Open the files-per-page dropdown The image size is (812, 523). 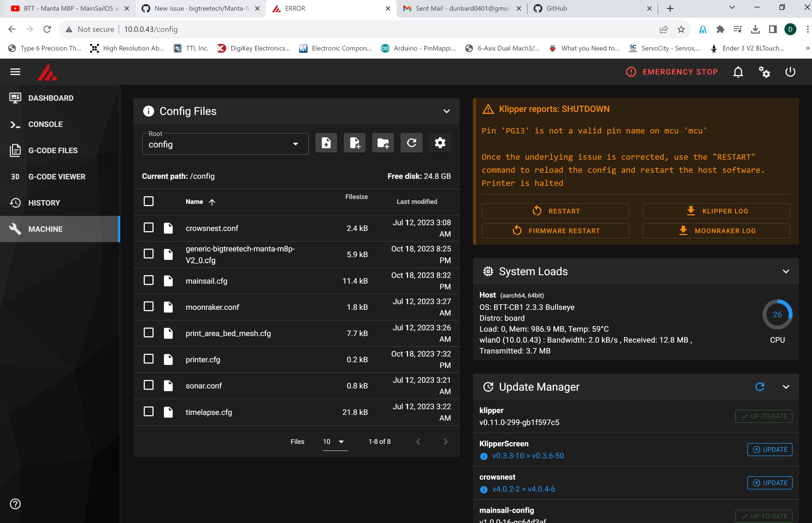[x=334, y=441]
